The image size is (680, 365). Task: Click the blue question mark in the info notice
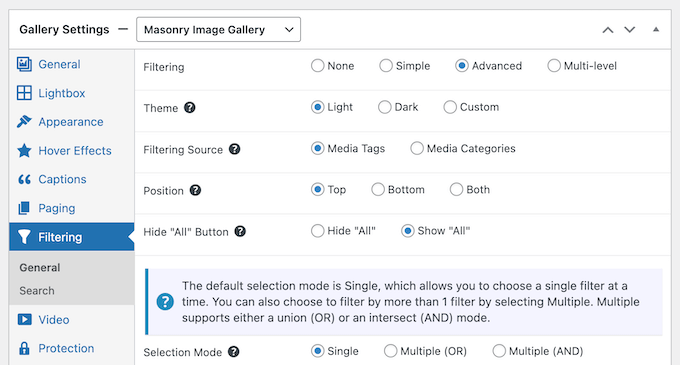165,302
